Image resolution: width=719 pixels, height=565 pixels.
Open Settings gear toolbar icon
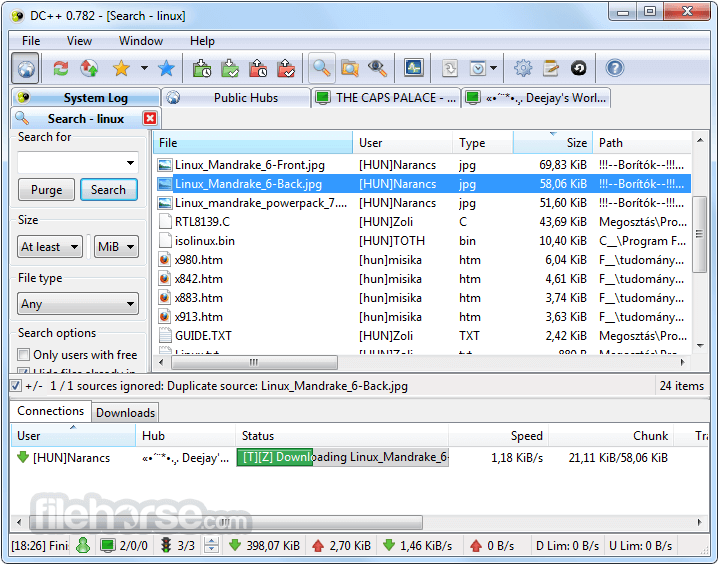(x=523, y=69)
